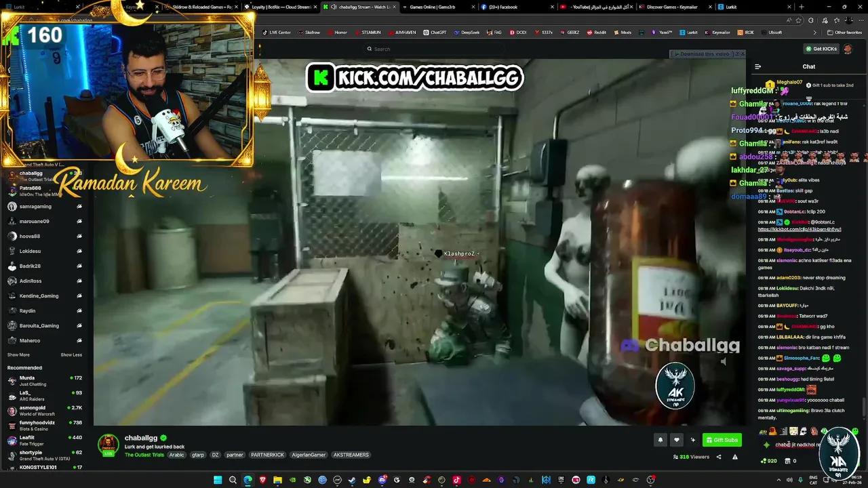Click the KICKs balance 920
This screenshot has height=488, width=868.
(768, 461)
